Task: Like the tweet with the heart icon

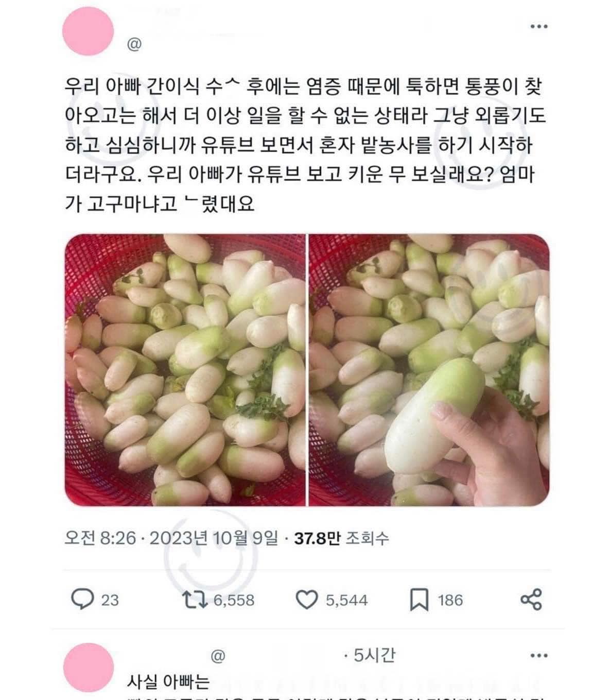Action: tap(307, 600)
